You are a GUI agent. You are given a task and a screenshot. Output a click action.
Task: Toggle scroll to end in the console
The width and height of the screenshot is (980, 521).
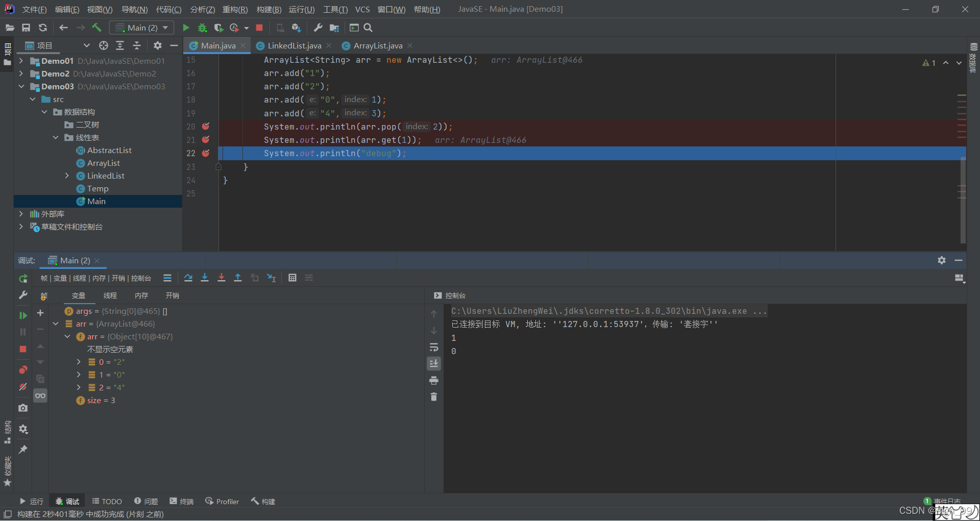coord(434,363)
